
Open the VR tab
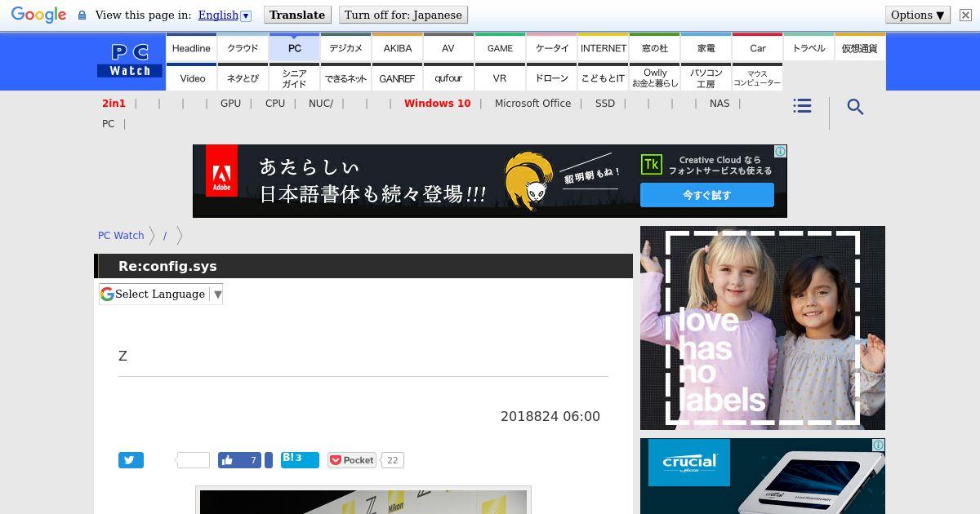500,78
